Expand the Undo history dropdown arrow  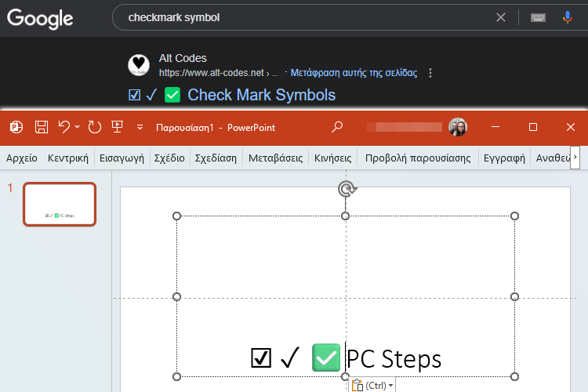(x=78, y=127)
